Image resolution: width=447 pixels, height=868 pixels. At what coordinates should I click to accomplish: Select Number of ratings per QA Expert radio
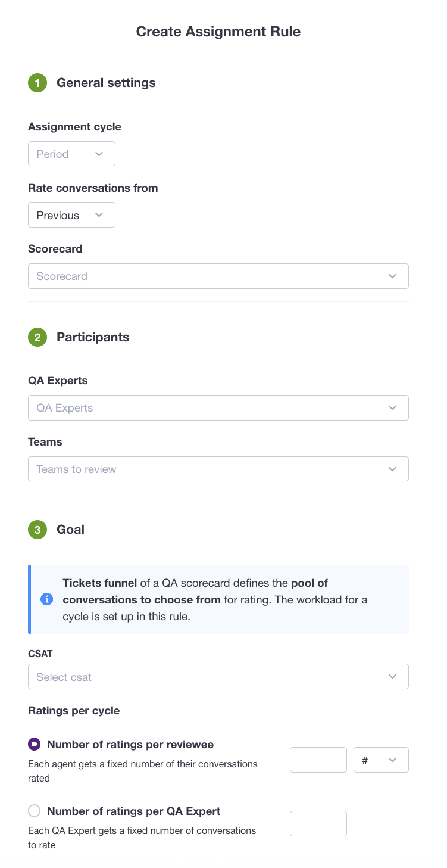(35, 811)
